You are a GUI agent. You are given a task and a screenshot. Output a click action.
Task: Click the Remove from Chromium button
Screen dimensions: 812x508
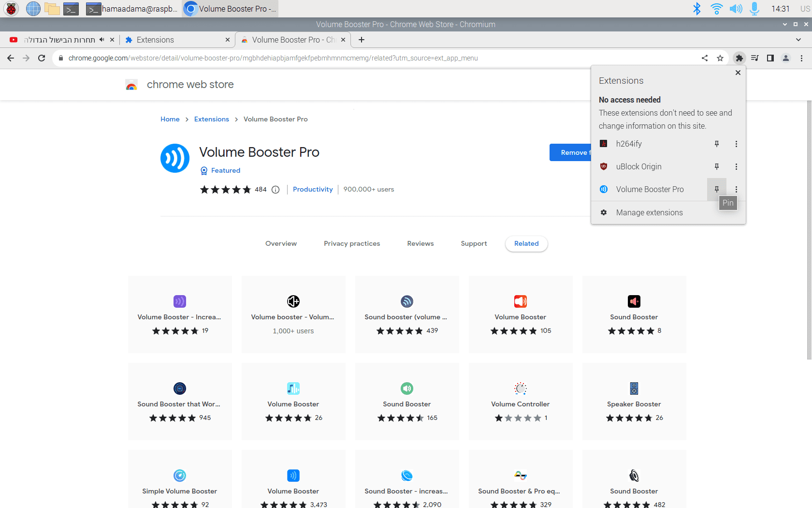[570, 152]
